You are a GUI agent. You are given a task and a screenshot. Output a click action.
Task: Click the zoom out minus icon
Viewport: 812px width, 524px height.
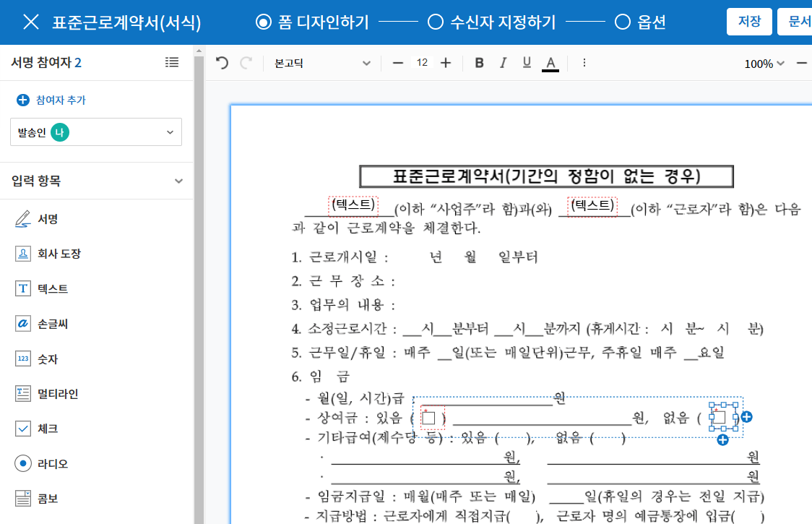tap(802, 63)
